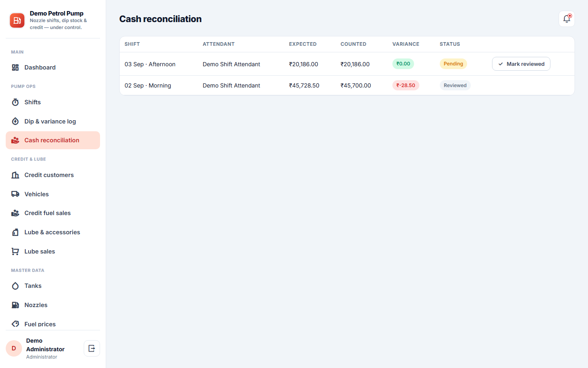
Task: Go to Lube sales
Action: pyautogui.click(x=53, y=251)
